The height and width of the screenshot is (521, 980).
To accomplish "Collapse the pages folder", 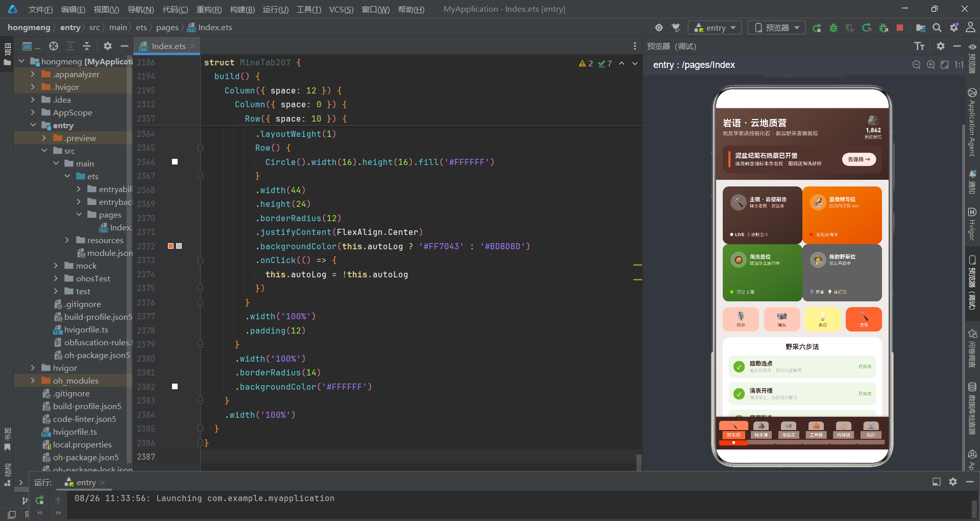I will tap(79, 215).
